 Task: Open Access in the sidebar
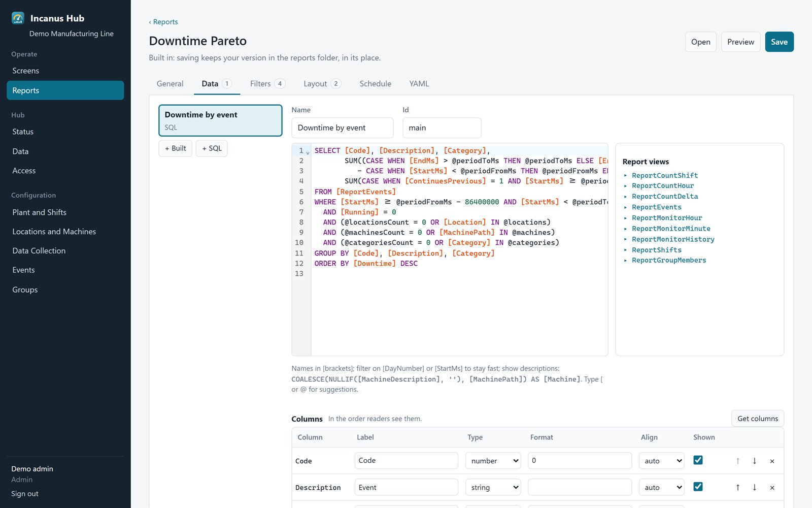(65, 171)
